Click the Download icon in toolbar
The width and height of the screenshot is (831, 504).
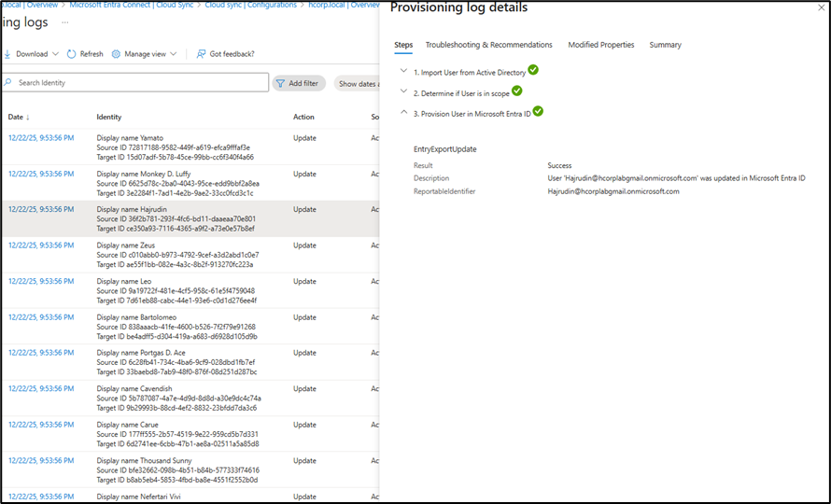[7, 54]
